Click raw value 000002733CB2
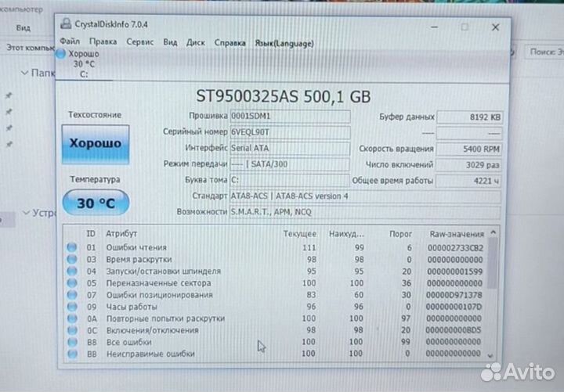The image size is (564, 392). pyautogui.click(x=455, y=248)
